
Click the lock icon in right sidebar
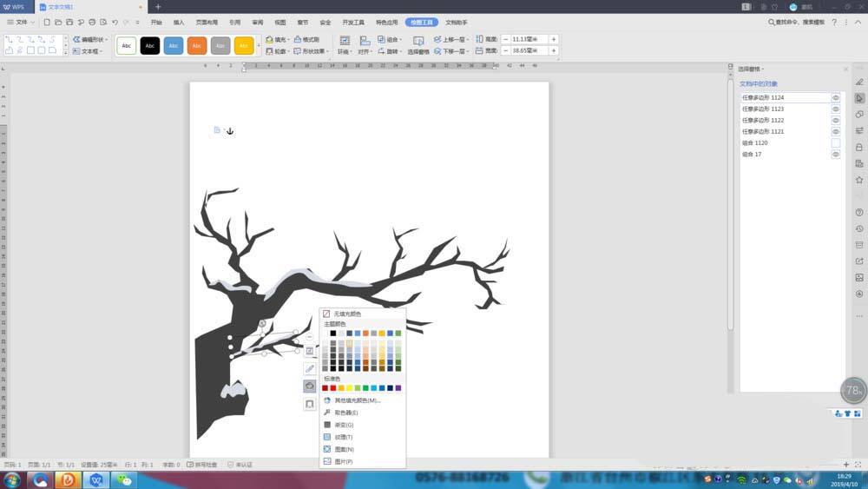point(859,148)
